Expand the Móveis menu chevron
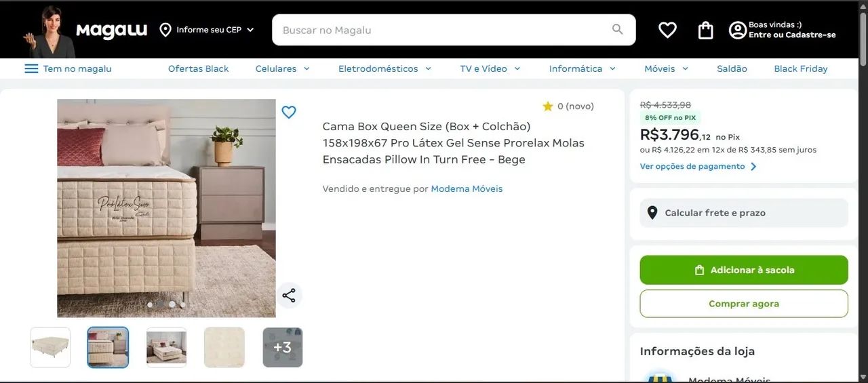Viewport: 868px width, 383px height. pyautogui.click(x=685, y=68)
